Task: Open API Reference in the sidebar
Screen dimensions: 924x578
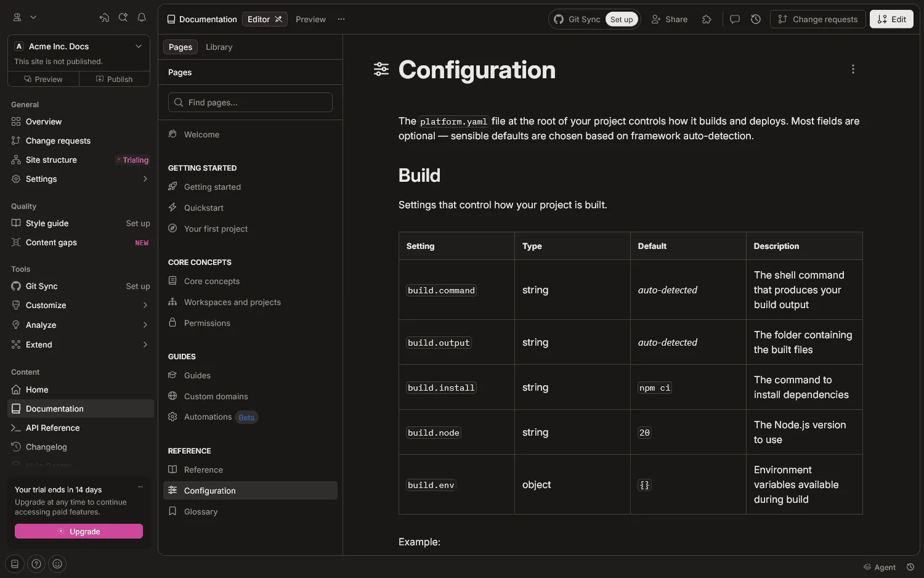Action: (x=80, y=428)
